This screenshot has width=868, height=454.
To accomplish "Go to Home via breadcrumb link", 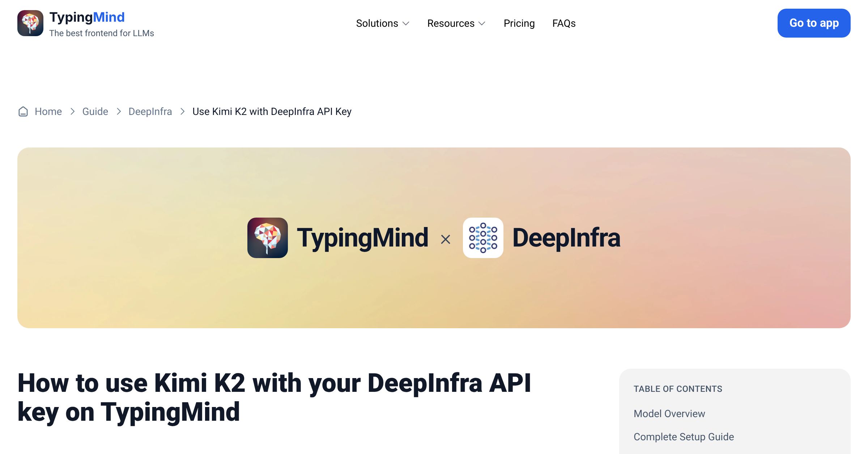I will click(x=48, y=112).
